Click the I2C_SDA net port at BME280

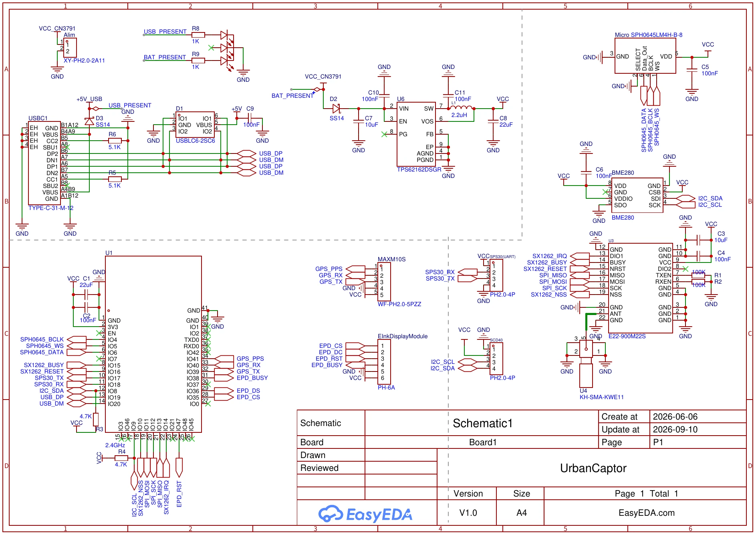click(685, 198)
